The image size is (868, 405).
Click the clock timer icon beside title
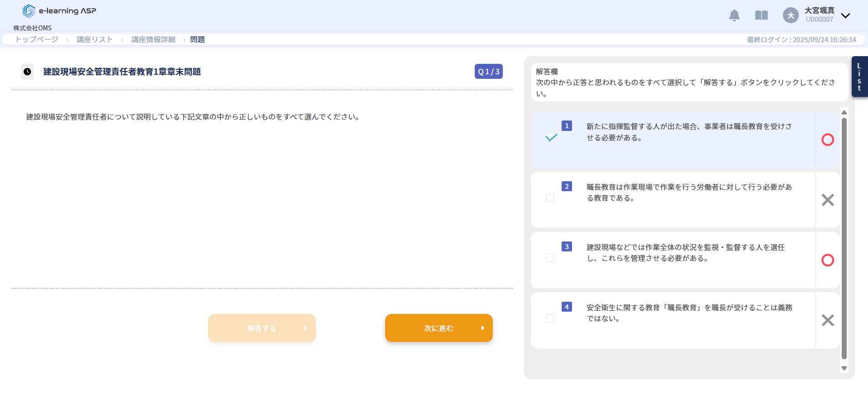(27, 72)
